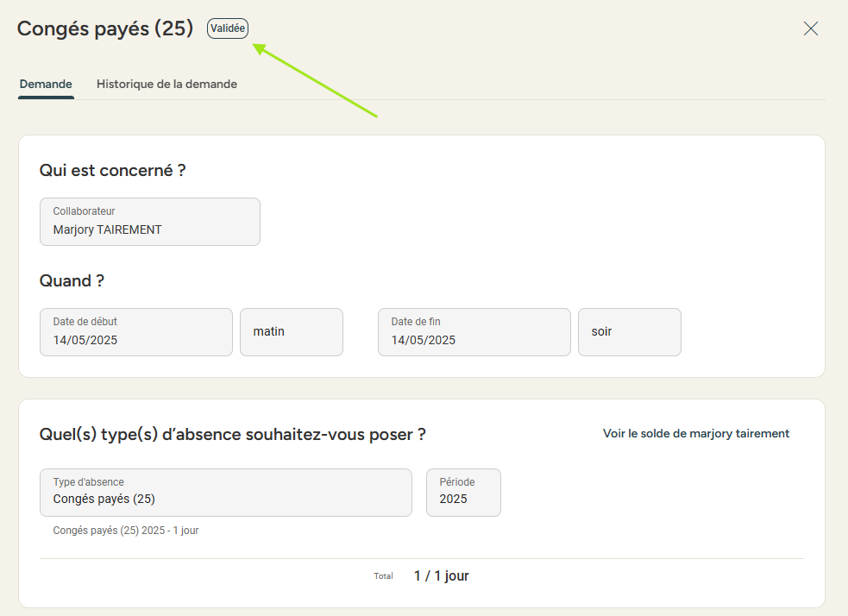
Task: Select the Demande tab
Action: point(46,84)
